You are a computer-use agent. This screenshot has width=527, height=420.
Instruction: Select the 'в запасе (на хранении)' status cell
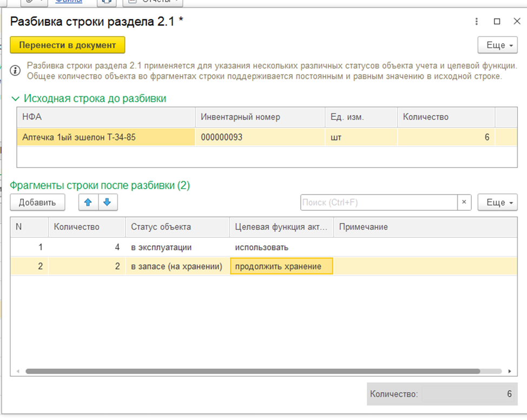tap(177, 266)
